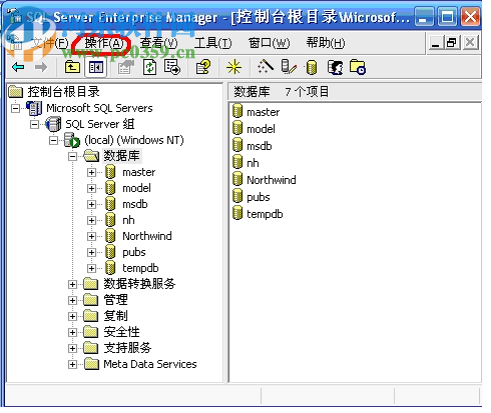Click the New Database cylinder toolbar icon
The height and width of the screenshot is (413, 491).
click(311, 68)
